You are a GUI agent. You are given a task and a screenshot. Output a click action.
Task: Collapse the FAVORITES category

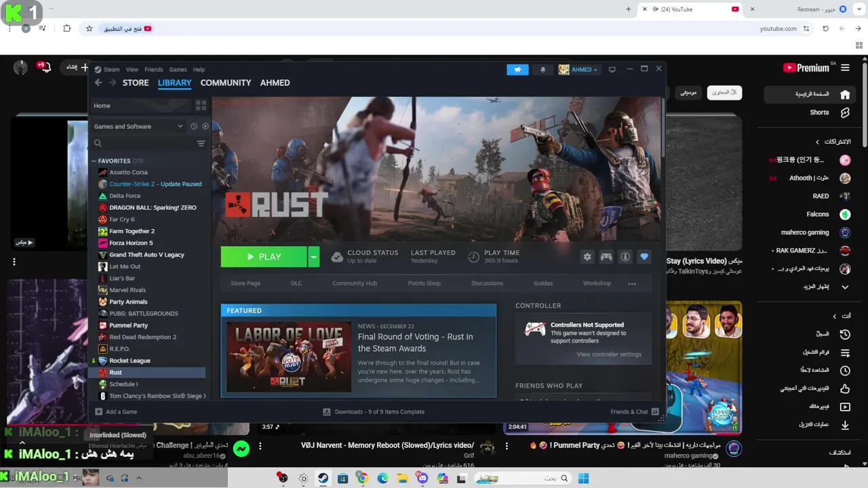tap(94, 161)
